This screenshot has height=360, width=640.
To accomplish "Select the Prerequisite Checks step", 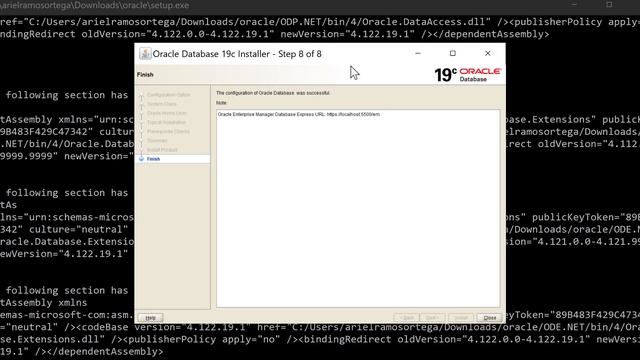I will [x=168, y=131].
